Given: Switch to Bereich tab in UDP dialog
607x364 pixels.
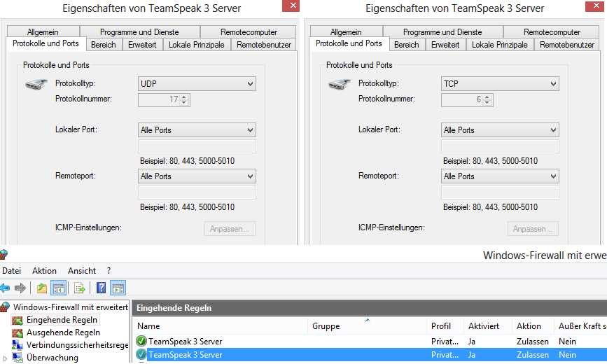Looking at the screenshot, I should tap(104, 45).
